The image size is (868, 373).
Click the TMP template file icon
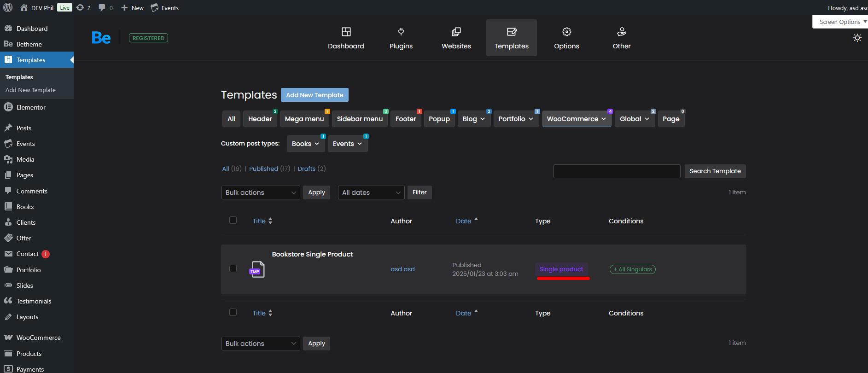pos(256,269)
